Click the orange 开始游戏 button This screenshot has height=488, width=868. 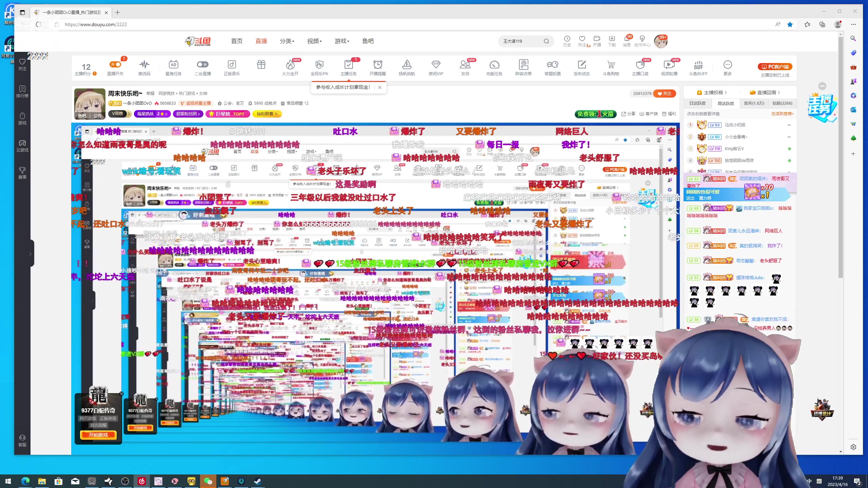click(x=98, y=435)
